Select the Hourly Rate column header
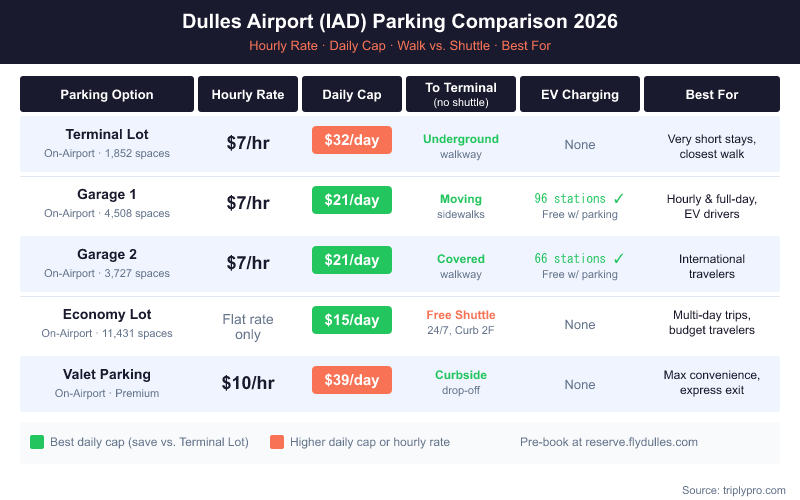 248,95
